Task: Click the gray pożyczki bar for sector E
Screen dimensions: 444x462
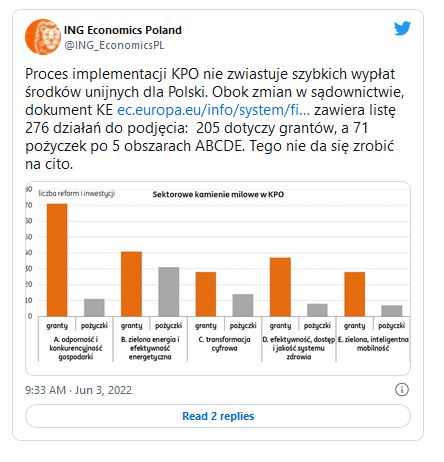Action: tap(392, 311)
